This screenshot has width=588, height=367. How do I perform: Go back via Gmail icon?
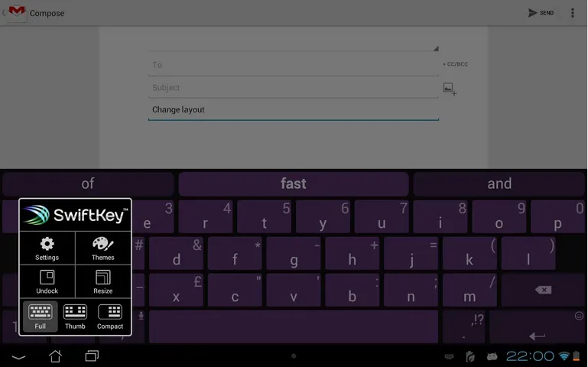pos(15,13)
